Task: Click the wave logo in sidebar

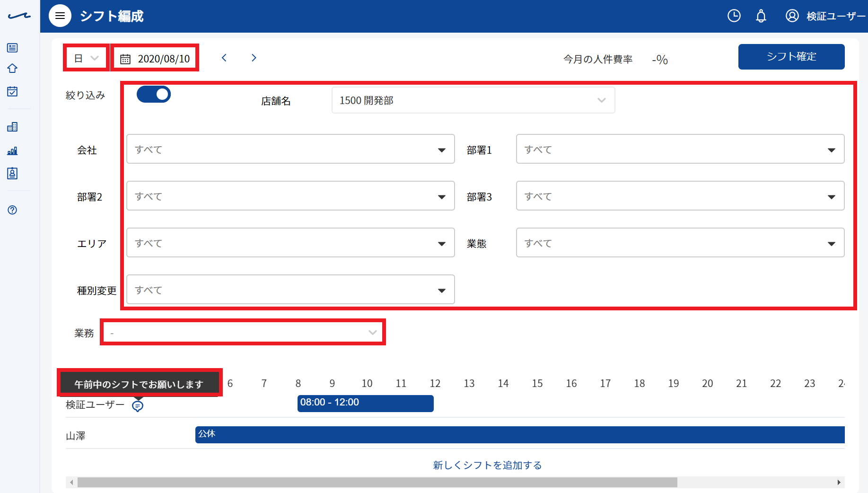Action: pos(19,16)
